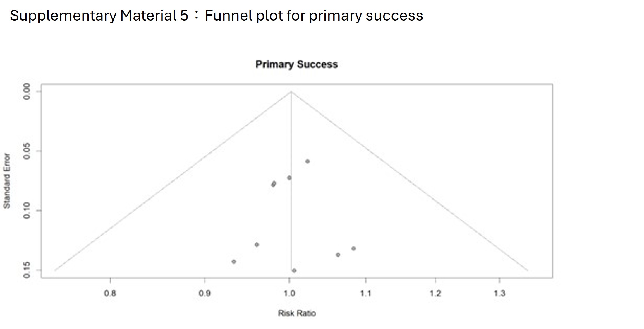Click the 'Standard Error' y-axis label
This screenshot has height=329, width=644.
tap(7, 181)
